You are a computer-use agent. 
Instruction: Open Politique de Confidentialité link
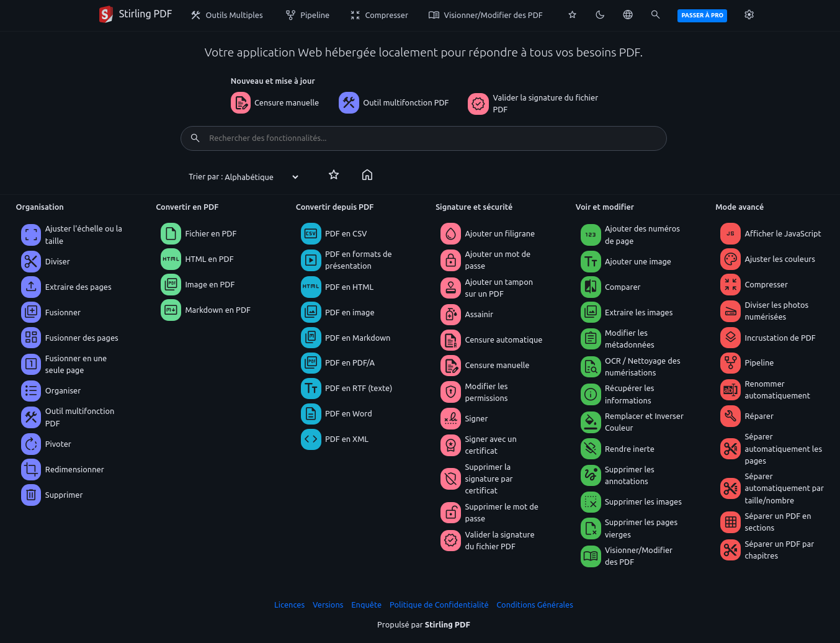439,605
